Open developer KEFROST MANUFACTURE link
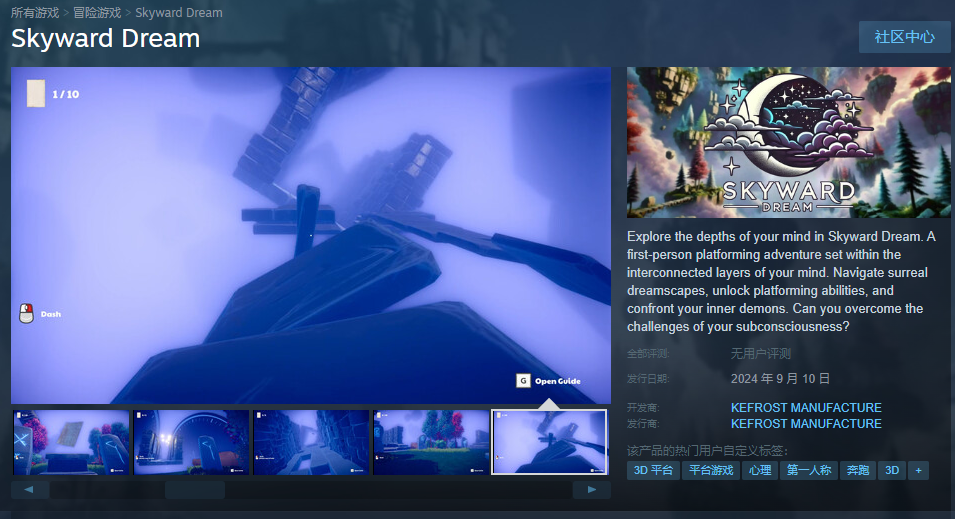955x519 pixels. coord(806,408)
